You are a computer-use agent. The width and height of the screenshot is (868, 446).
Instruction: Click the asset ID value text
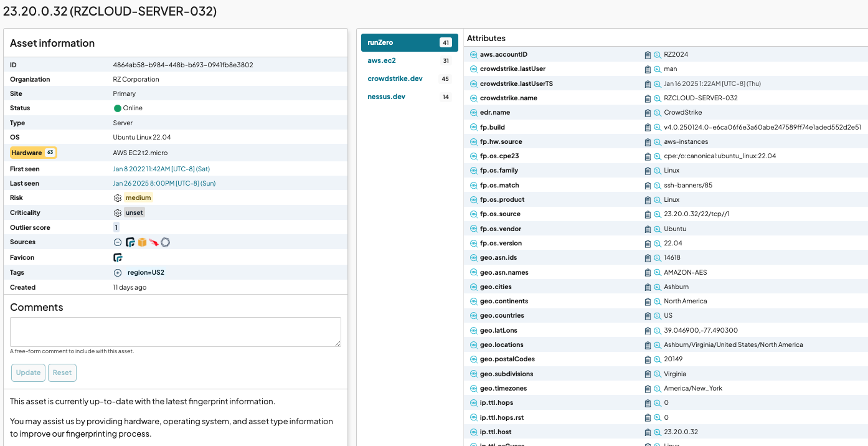pos(183,65)
